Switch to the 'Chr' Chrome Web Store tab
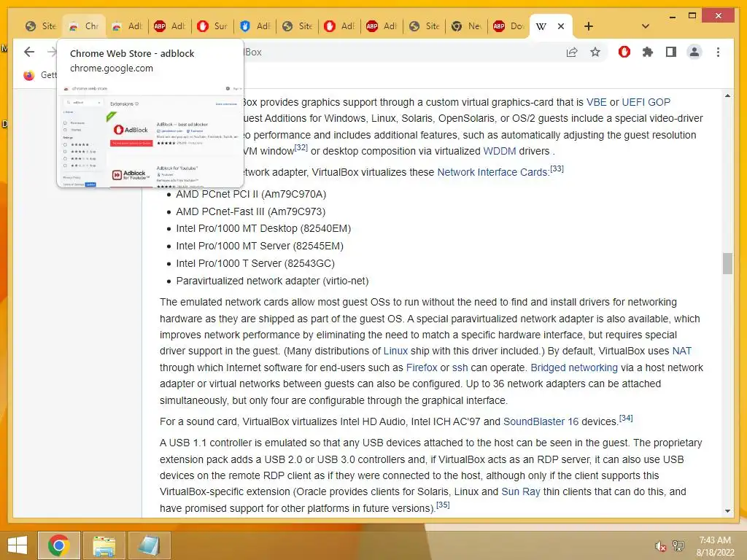747x560 pixels. tap(83, 26)
